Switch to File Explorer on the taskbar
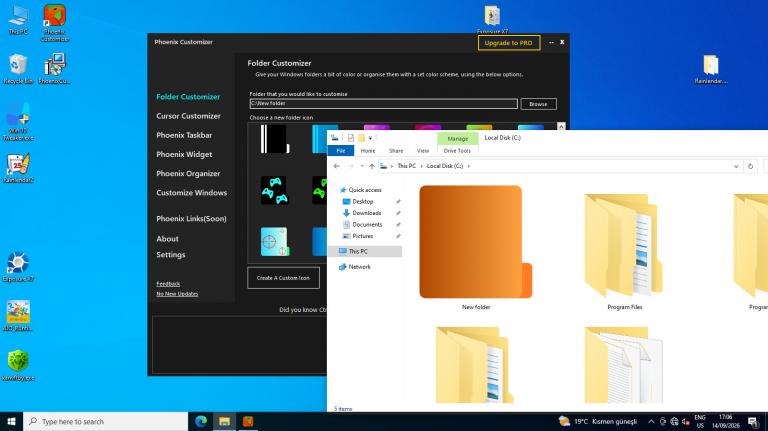The width and height of the screenshot is (768, 431). tap(224, 421)
